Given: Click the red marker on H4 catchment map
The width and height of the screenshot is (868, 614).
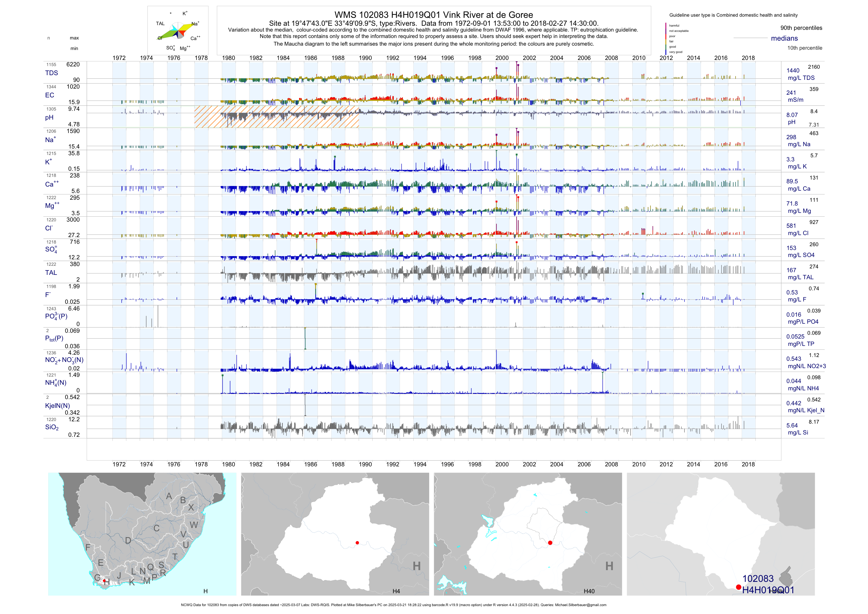Looking at the screenshot, I should tap(357, 543).
